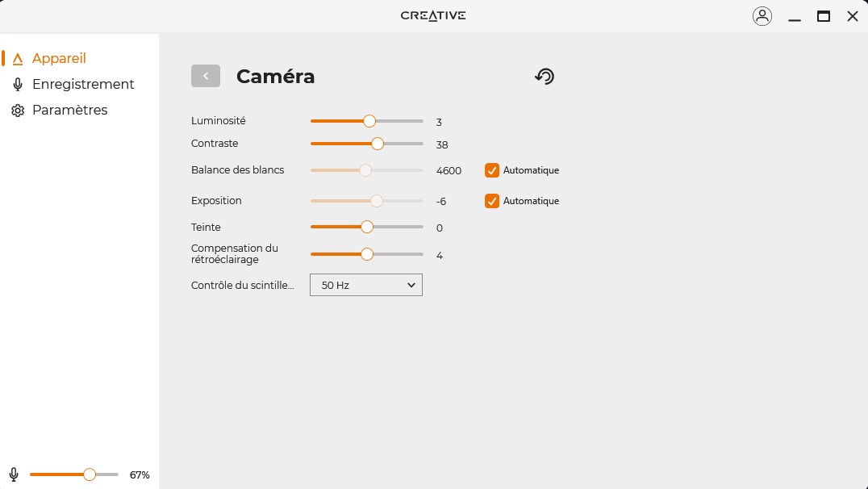This screenshot has height=489, width=868.
Task: Switch to the Enregistrement section
Action: pyautogui.click(x=83, y=85)
